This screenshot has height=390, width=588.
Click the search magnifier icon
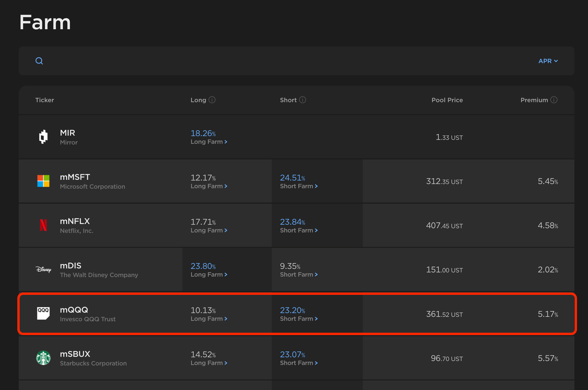click(x=39, y=61)
